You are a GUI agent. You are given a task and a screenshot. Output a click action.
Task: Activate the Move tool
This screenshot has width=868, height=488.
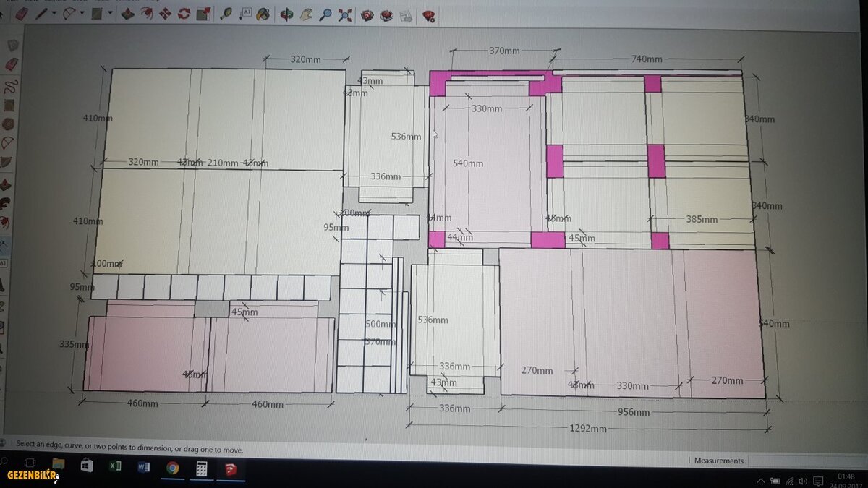pyautogui.click(x=165, y=13)
